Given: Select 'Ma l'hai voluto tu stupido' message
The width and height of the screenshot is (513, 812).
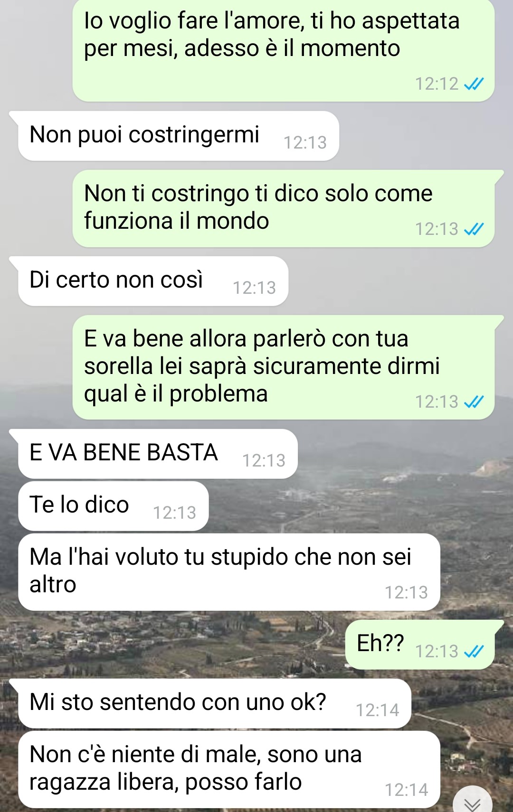Looking at the screenshot, I should pyautogui.click(x=229, y=572).
